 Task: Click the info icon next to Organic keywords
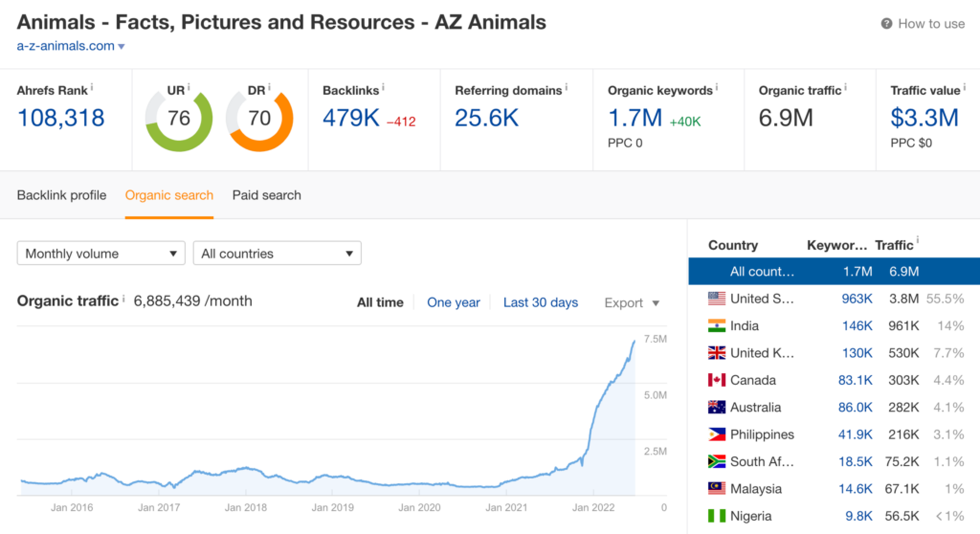[x=717, y=87]
